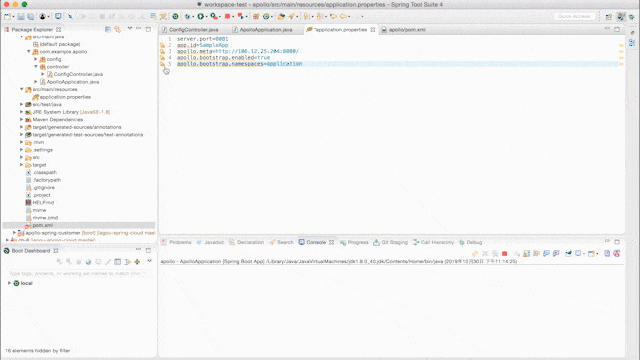Screen dimensions: 640x360
Task: Select the .gitignore file
Action: point(44,188)
